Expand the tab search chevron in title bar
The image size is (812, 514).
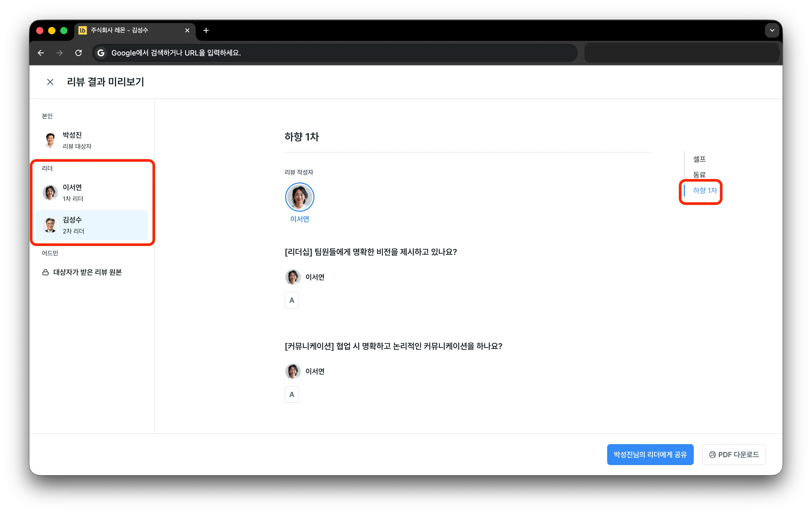[x=772, y=30]
